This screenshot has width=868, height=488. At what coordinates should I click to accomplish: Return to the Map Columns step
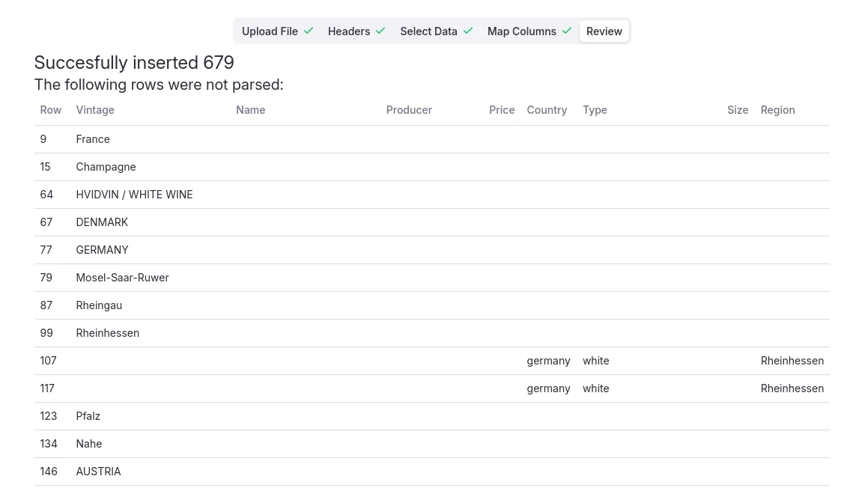coord(521,31)
